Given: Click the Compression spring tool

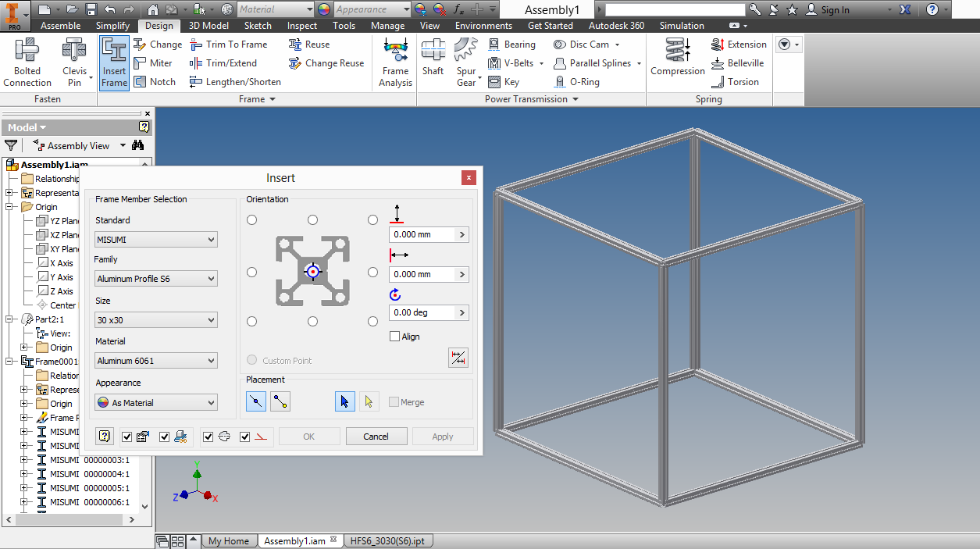Looking at the screenshot, I should 676,62.
